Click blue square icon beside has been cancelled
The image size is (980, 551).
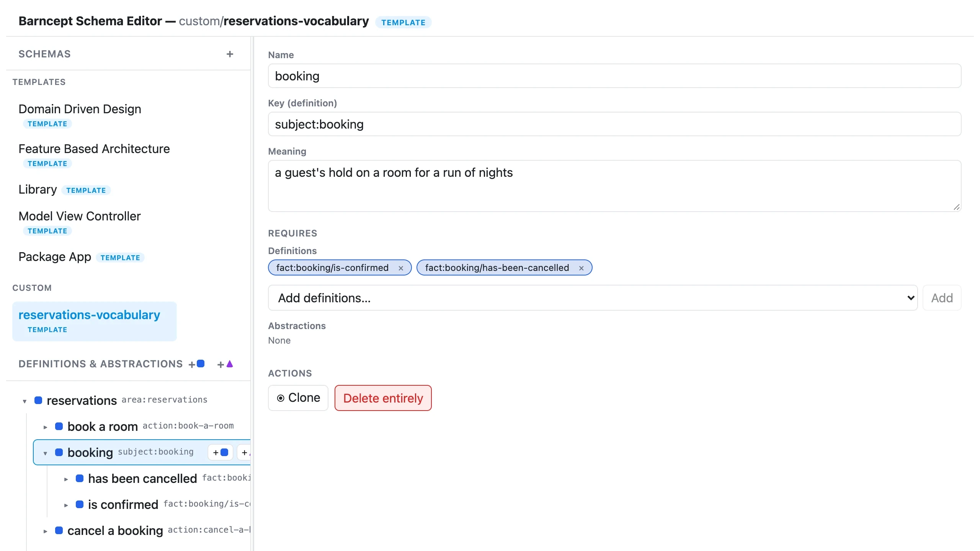tap(80, 478)
